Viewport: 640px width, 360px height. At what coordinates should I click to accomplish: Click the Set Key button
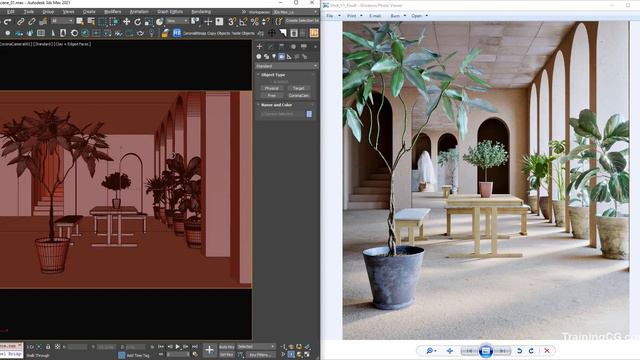[x=227, y=355]
